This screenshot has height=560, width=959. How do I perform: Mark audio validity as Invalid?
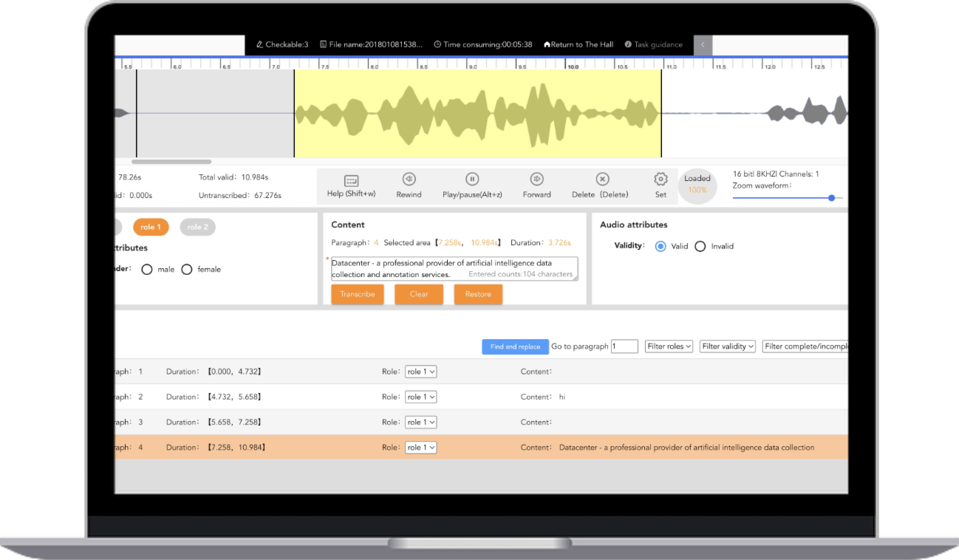coord(700,247)
